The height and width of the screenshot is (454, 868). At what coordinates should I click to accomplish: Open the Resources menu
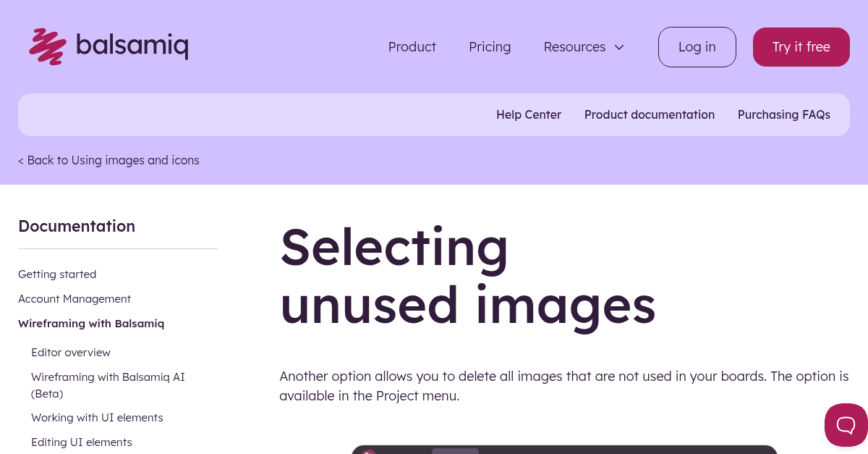tap(574, 47)
